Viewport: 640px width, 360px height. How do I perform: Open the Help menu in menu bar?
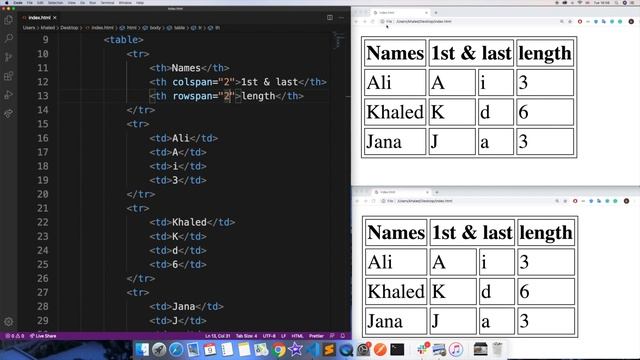(x=140, y=2)
